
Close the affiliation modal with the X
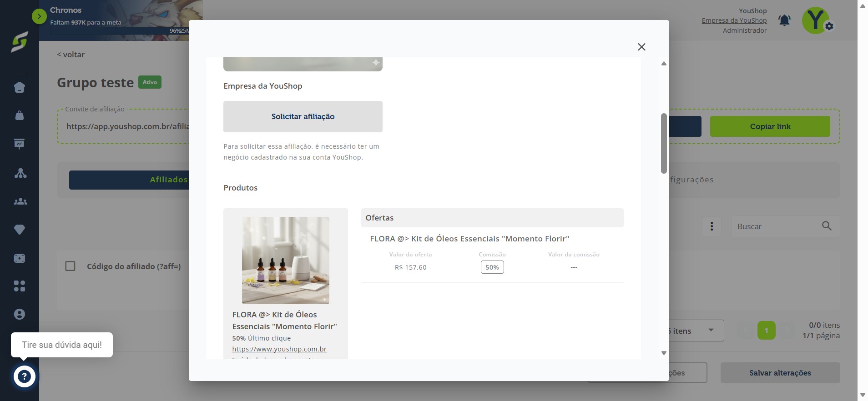pos(641,47)
